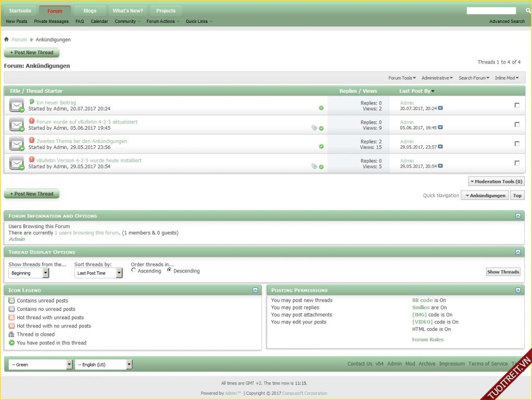Viewport: 532px width, 400px height.
Task: Collapse the Icon Legend panel
Action: coord(255,290)
